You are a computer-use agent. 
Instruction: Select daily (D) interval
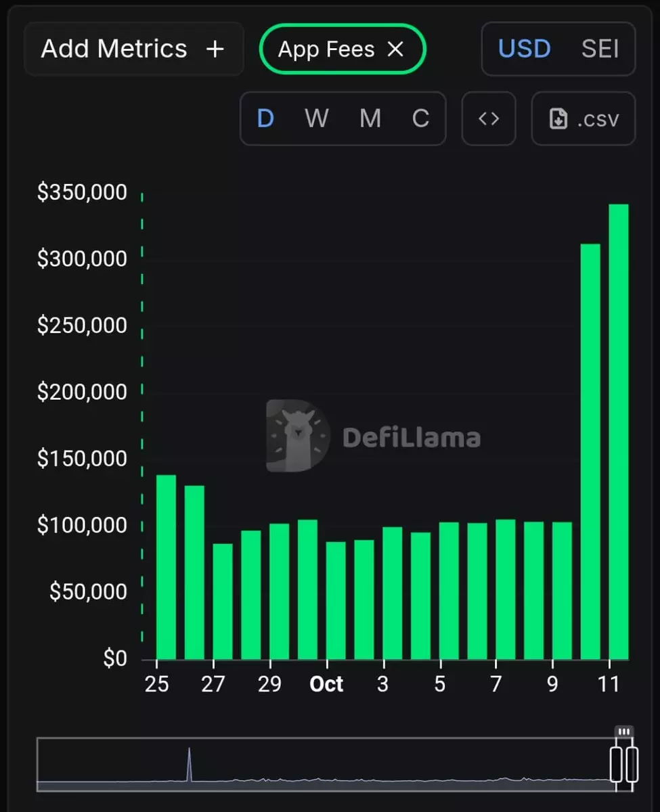[265, 119]
